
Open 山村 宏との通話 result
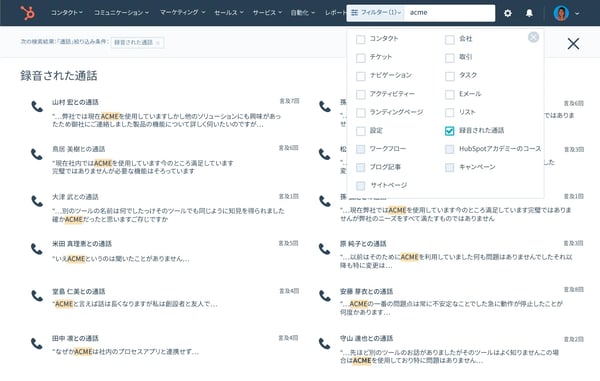point(75,102)
